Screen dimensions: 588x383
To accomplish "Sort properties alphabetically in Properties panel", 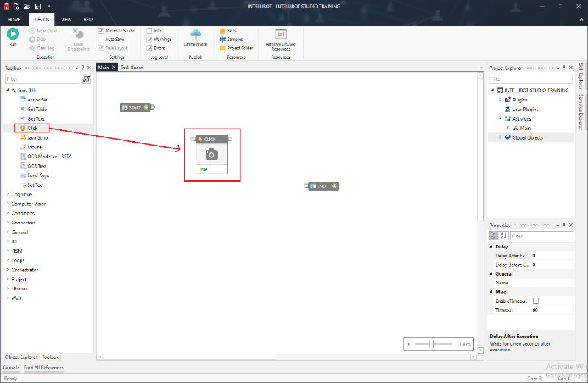I will [x=503, y=236].
